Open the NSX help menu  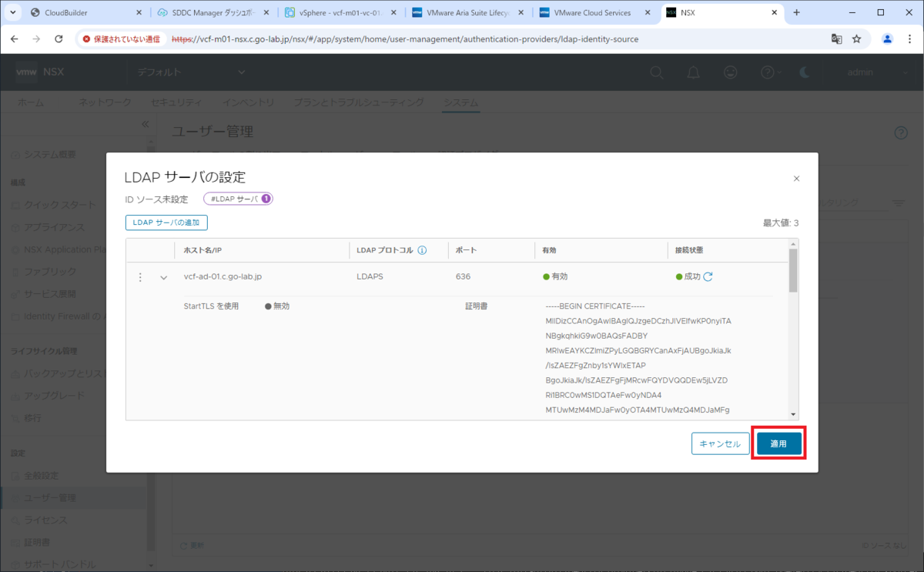coord(769,72)
